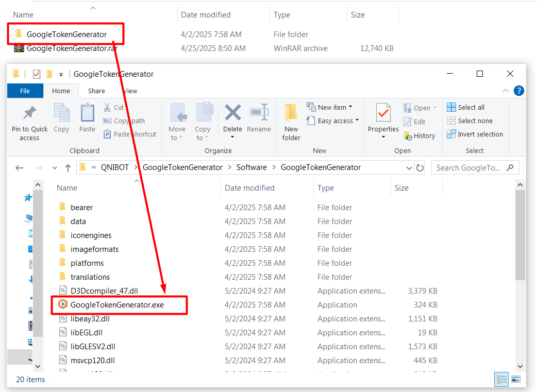Image resolution: width=537 pixels, height=392 pixels.
Task: Go up one folder level arrow
Action: 68,168
